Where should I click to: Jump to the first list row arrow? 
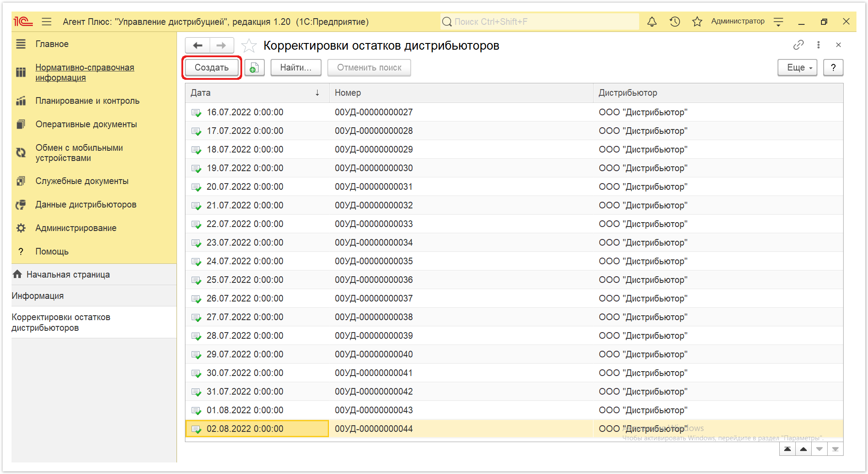click(787, 449)
